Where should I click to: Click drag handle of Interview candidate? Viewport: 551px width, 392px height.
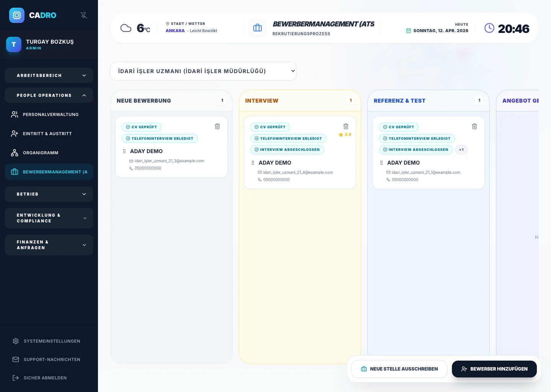[x=253, y=163]
